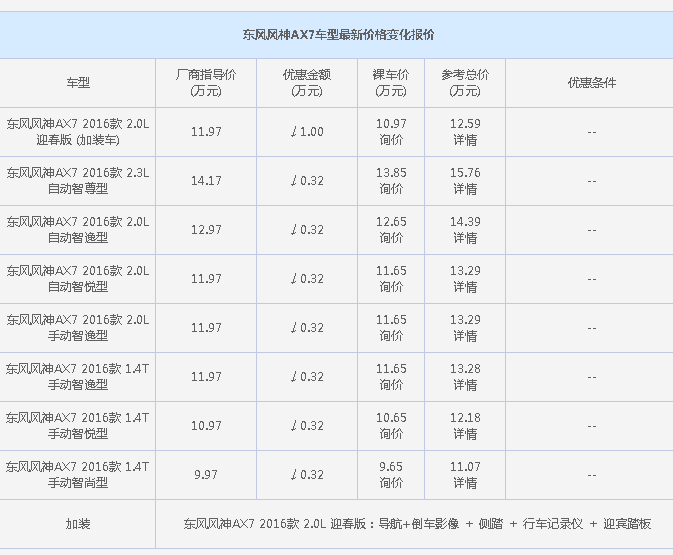
Task: Select total price 14.39
Action: pyautogui.click(x=465, y=221)
